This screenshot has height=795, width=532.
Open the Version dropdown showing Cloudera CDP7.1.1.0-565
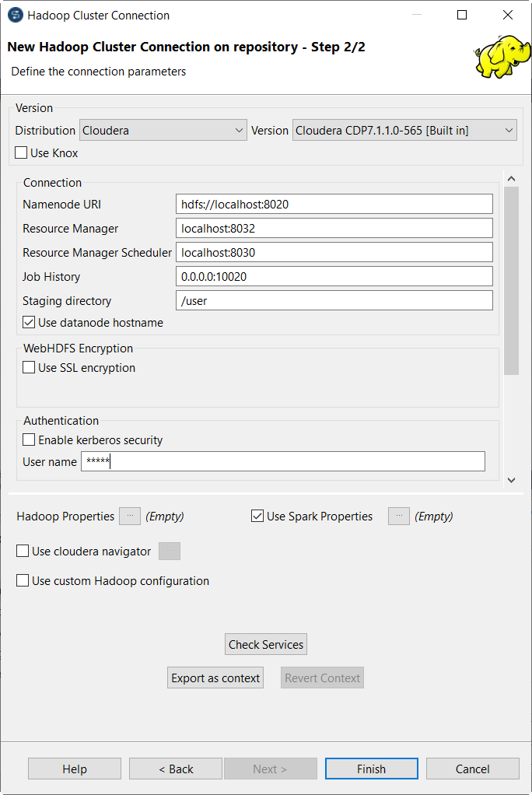[x=509, y=130]
